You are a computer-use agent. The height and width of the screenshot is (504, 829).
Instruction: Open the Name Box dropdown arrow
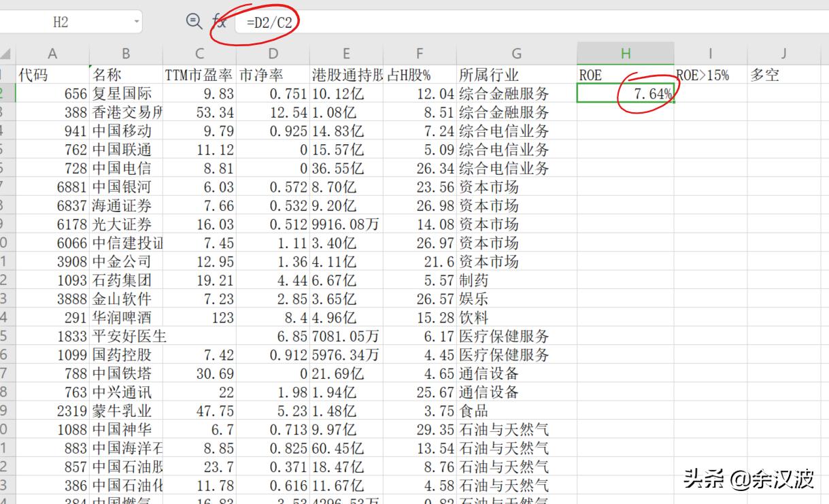(x=137, y=21)
